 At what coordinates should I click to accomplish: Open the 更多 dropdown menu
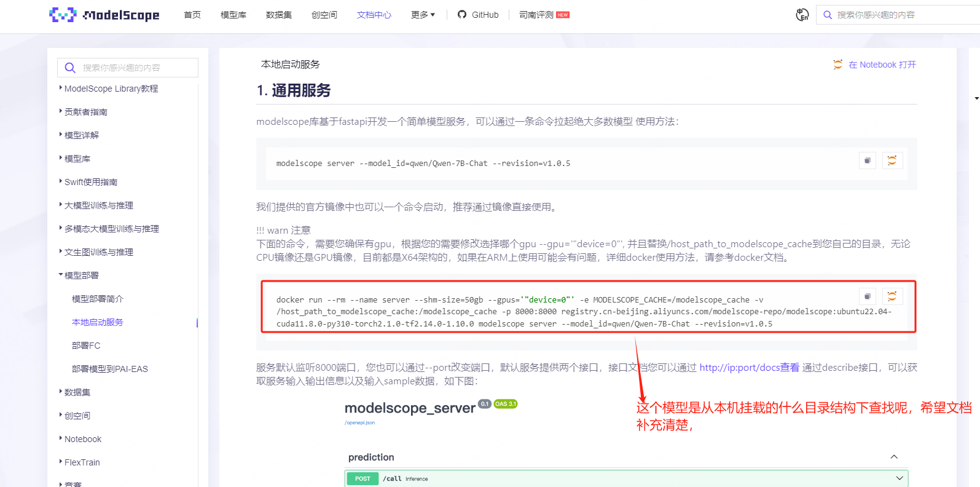(423, 15)
